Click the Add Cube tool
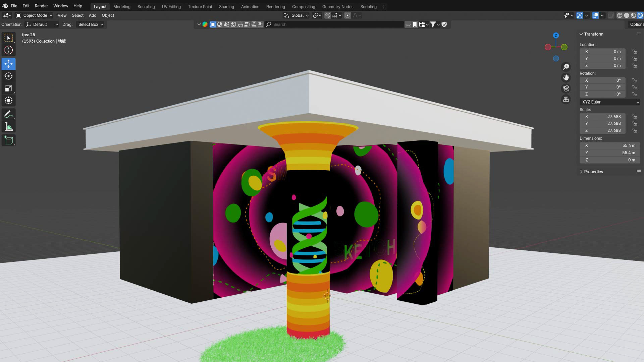This screenshot has width=644, height=362. [x=8, y=140]
